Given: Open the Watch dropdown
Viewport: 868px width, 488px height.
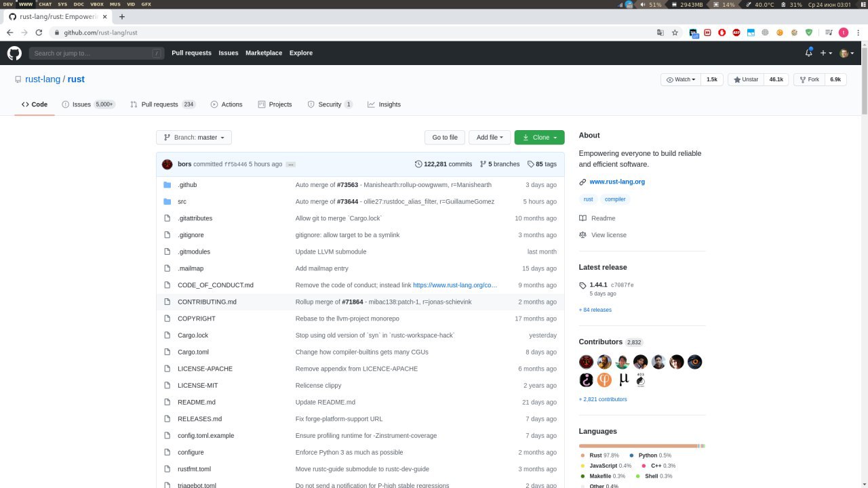Looking at the screenshot, I should (x=681, y=79).
